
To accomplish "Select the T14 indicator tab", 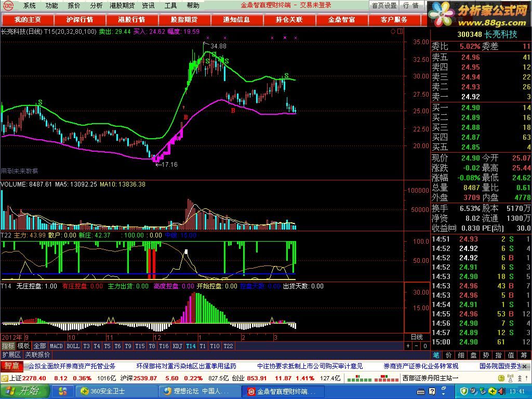I will [191, 346].
